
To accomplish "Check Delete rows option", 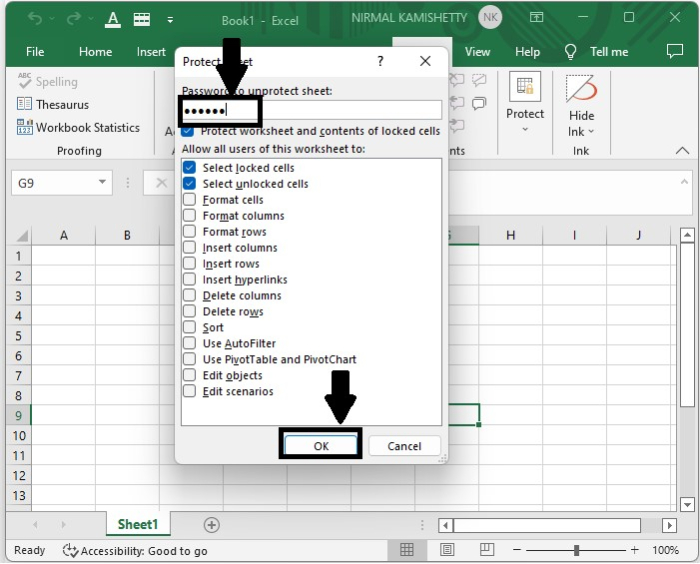I will coord(189,311).
